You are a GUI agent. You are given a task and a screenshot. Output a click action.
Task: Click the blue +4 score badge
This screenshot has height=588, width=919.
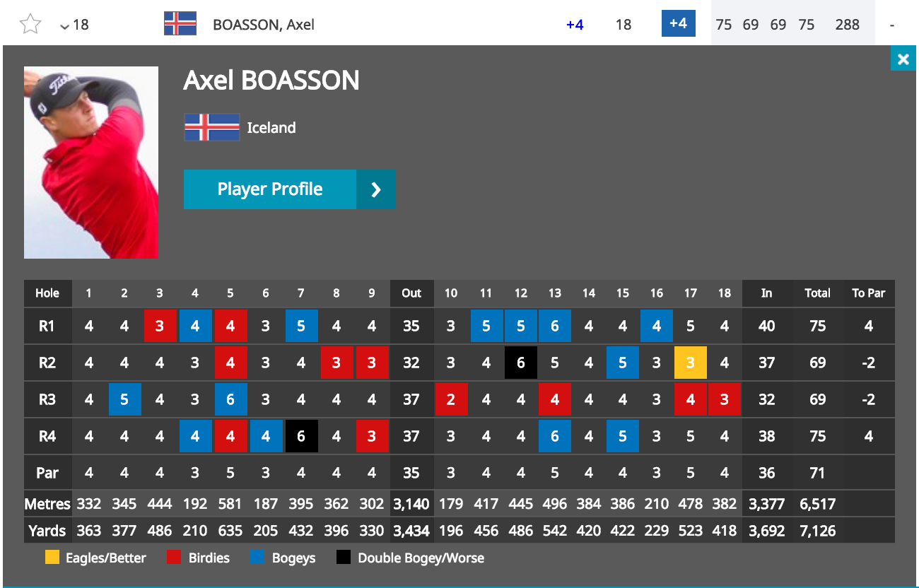point(678,23)
